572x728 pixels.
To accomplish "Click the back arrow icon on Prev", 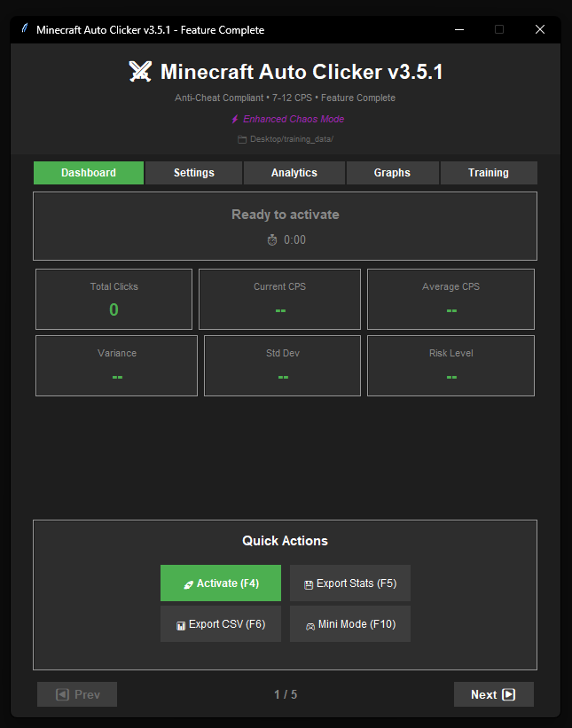I will point(62,694).
